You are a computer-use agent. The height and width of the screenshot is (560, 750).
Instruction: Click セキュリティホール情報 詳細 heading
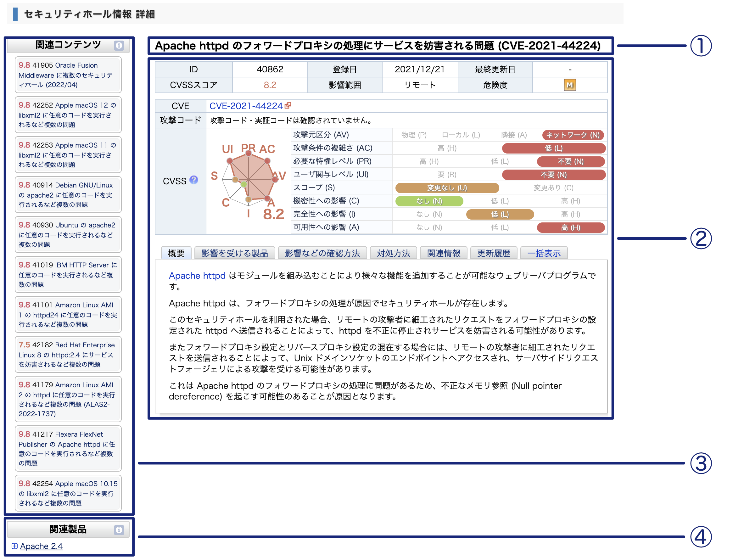tap(89, 14)
